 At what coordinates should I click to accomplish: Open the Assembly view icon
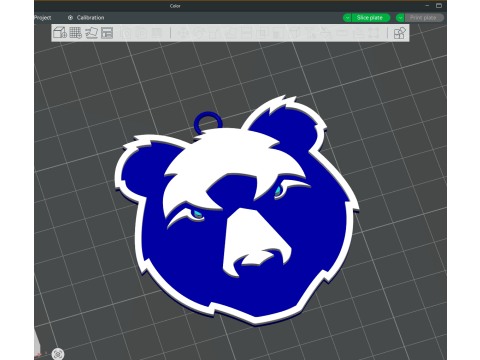pyautogui.click(x=399, y=33)
